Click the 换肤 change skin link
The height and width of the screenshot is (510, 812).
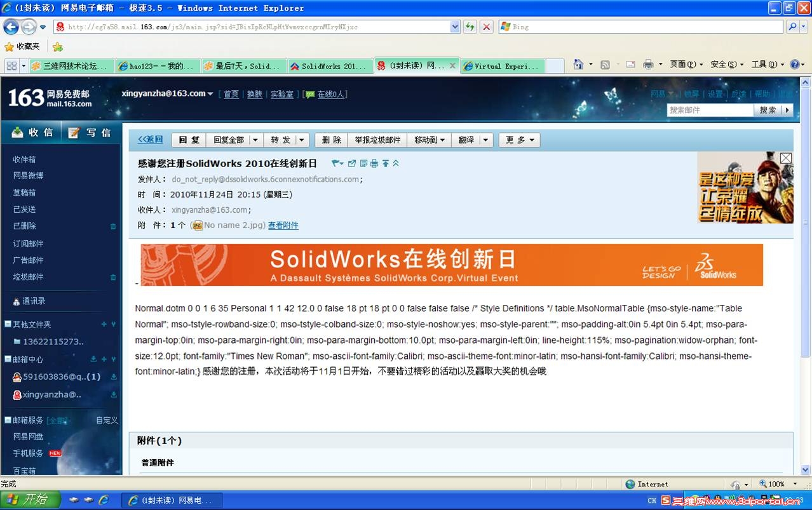click(x=255, y=94)
